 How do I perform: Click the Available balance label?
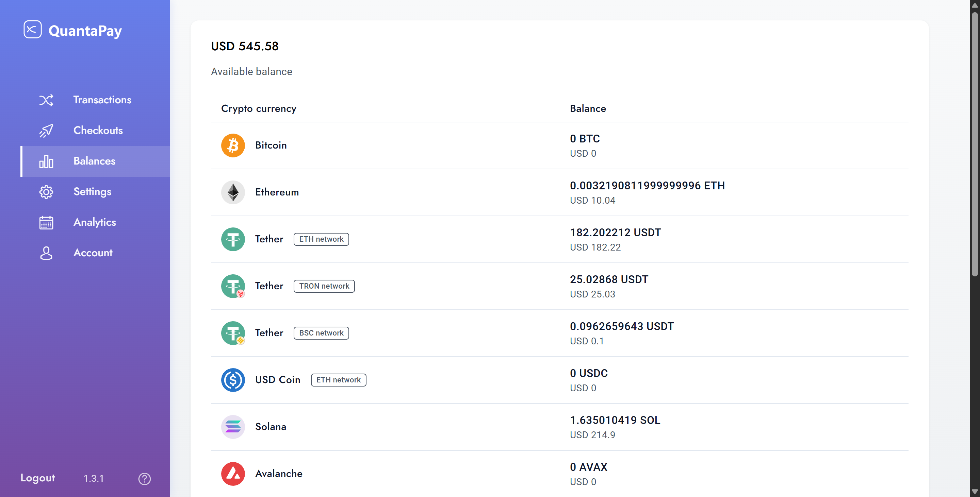251,71
